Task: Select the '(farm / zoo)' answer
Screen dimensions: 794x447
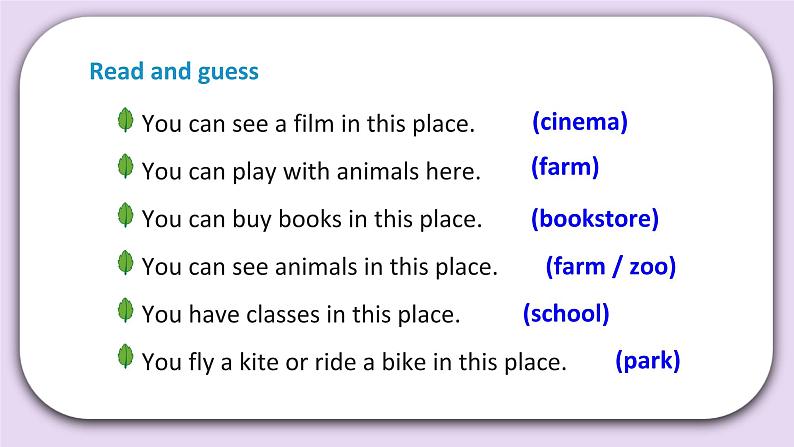Action: (610, 266)
